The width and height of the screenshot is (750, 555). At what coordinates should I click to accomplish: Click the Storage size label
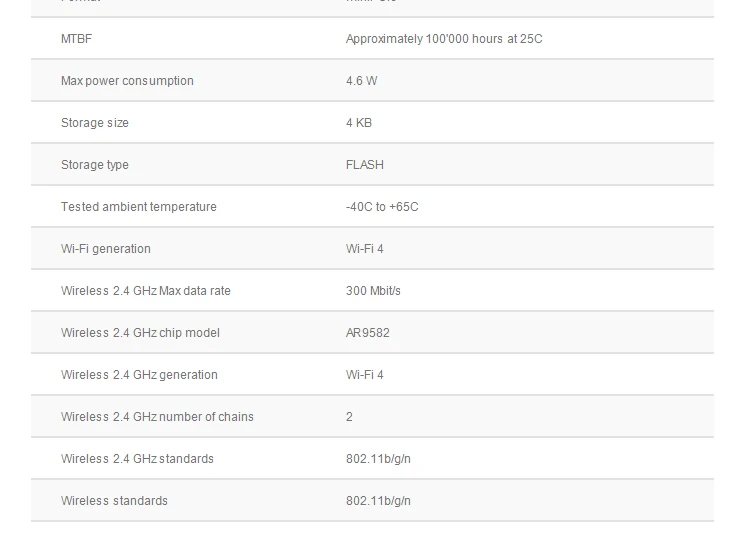(95, 123)
